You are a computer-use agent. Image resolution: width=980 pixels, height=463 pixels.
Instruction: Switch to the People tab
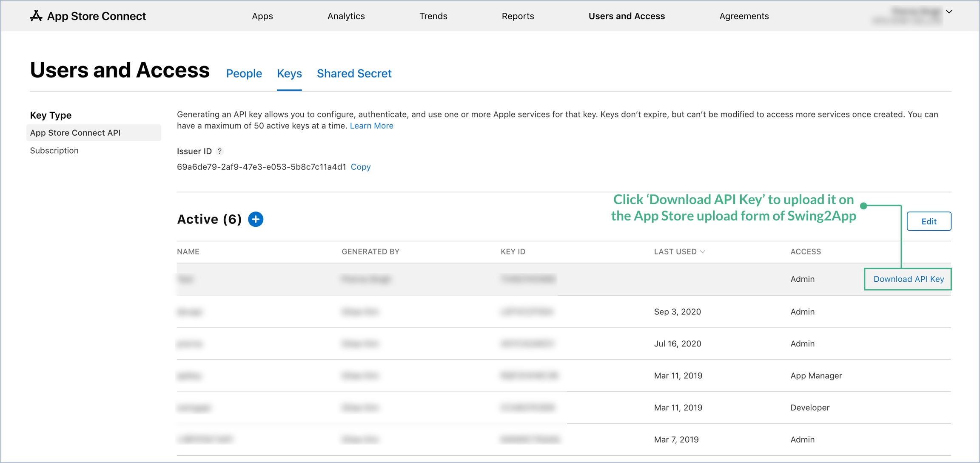[244, 73]
